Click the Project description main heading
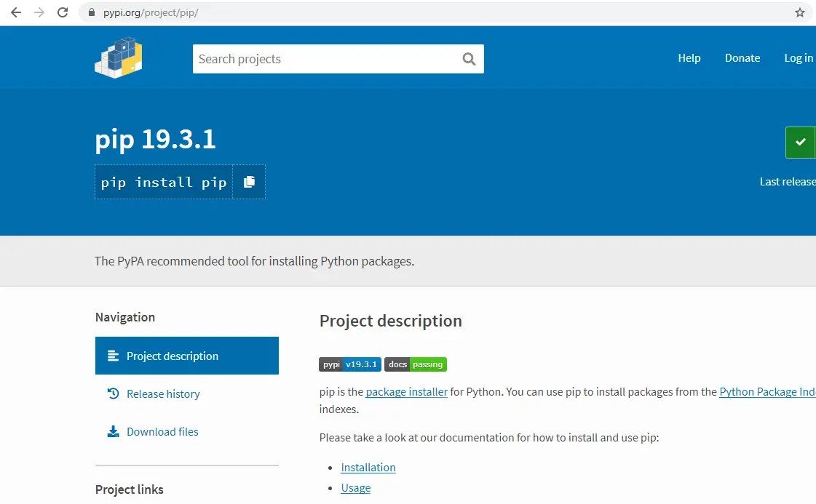Screen dimensions: 816x504 (x=390, y=321)
